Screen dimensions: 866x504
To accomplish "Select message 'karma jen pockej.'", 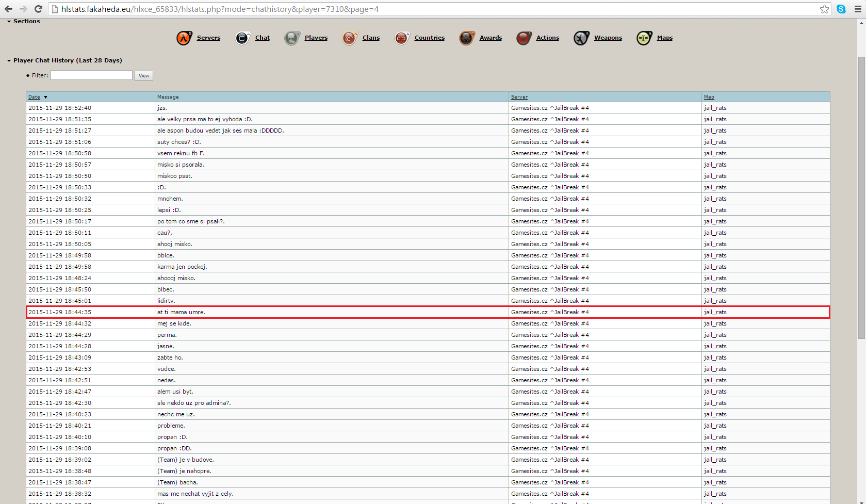I will tap(182, 267).
